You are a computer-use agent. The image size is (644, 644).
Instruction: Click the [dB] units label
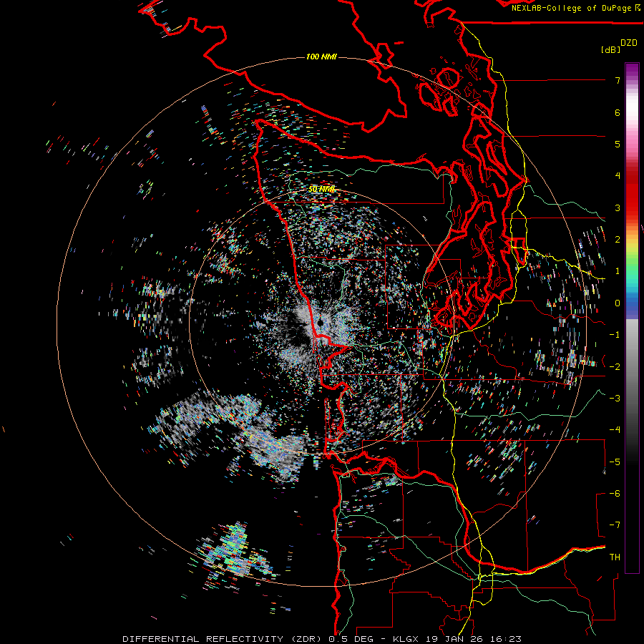tap(610, 49)
